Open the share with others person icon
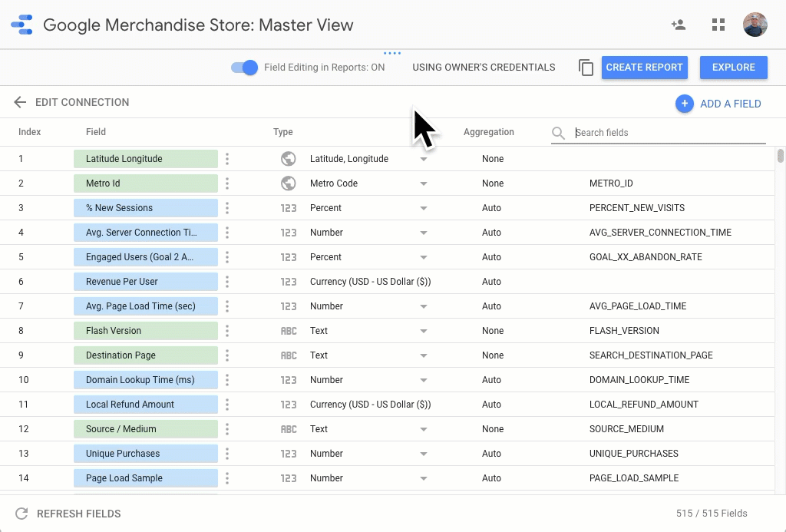This screenshot has width=786, height=532. (679, 25)
